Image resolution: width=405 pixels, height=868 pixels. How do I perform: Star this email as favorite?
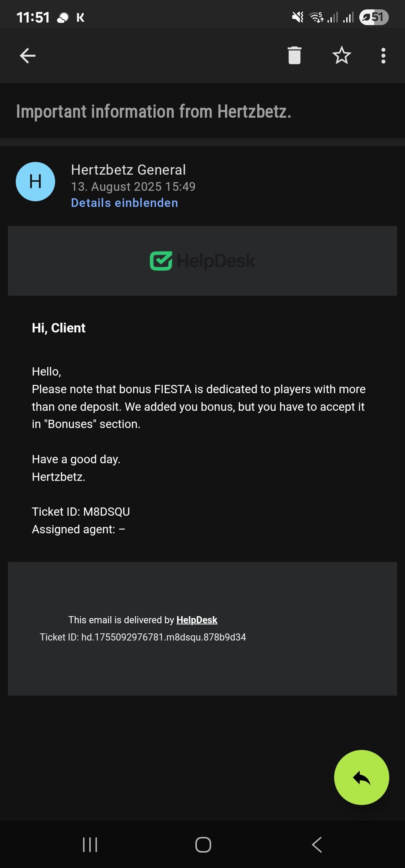[342, 55]
